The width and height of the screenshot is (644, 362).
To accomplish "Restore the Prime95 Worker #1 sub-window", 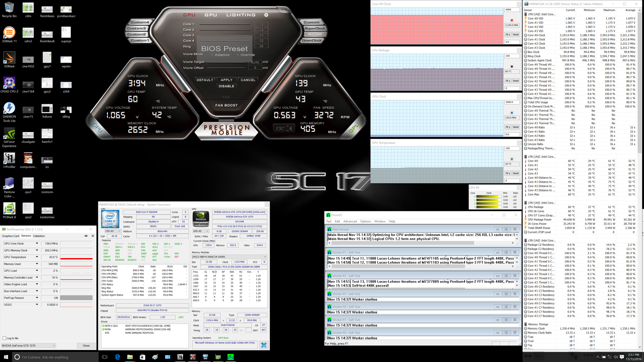I will point(506,252).
